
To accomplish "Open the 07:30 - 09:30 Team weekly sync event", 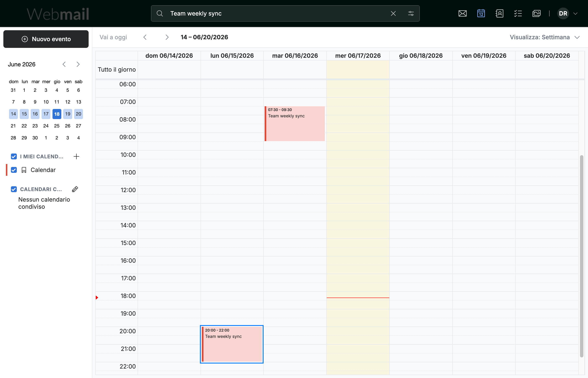I will click(295, 124).
